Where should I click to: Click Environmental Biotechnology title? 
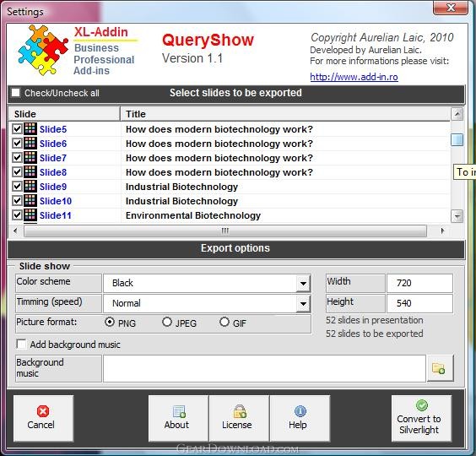tap(193, 215)
